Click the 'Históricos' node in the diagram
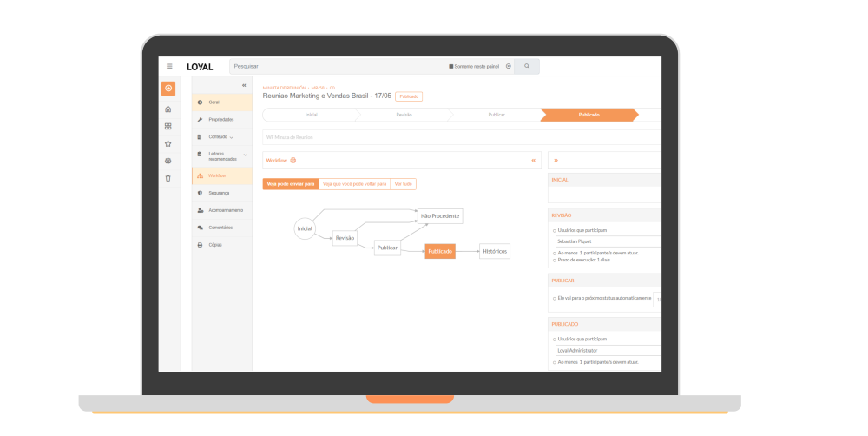The image size is (868, 436). [495, 251]
